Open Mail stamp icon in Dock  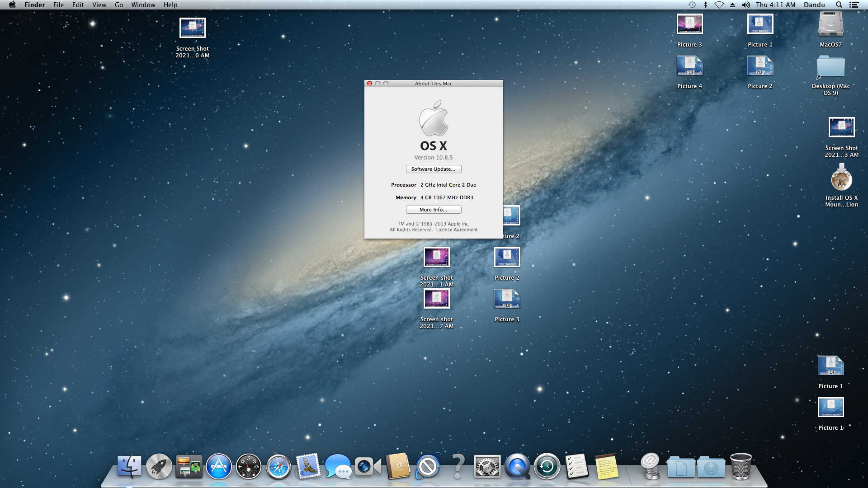click(308, 466)
